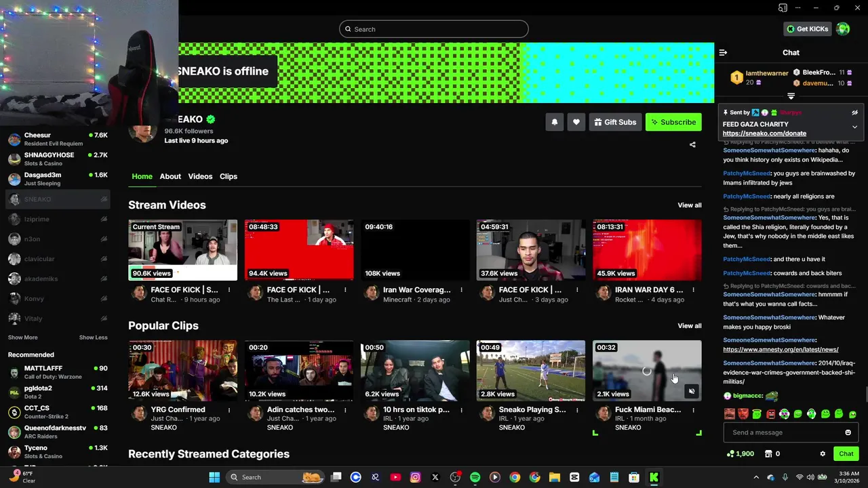The height and width of the screenshot is (488, 868).
Task: Open the sneako.com/donate link
Action: (764, 134)
